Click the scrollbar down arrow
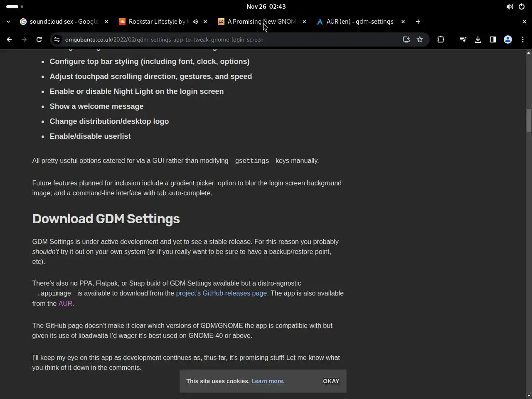This screenshot has width=532, height=399. point(529,396)
